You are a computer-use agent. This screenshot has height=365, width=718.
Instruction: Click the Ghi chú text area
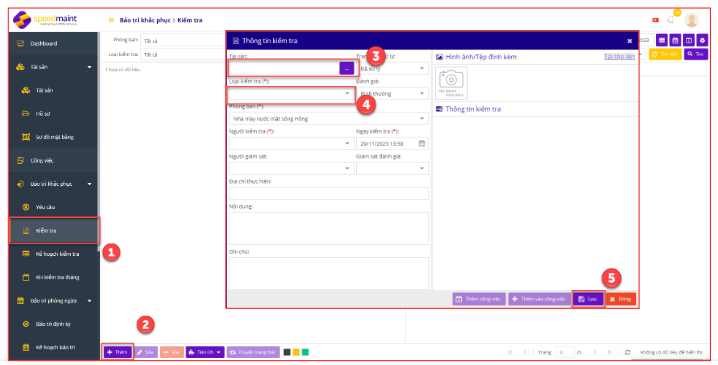tap(328, 273)
